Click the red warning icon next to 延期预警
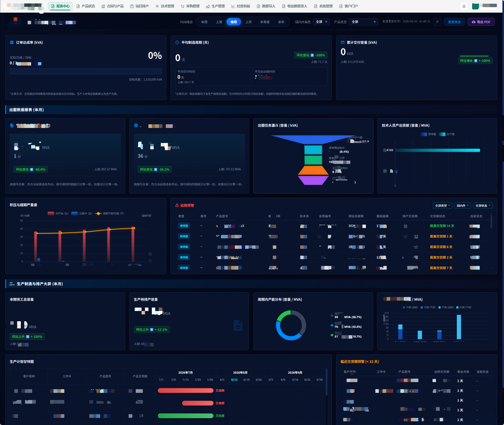Viewport: 504px width, 425px height. click(177, 205)
